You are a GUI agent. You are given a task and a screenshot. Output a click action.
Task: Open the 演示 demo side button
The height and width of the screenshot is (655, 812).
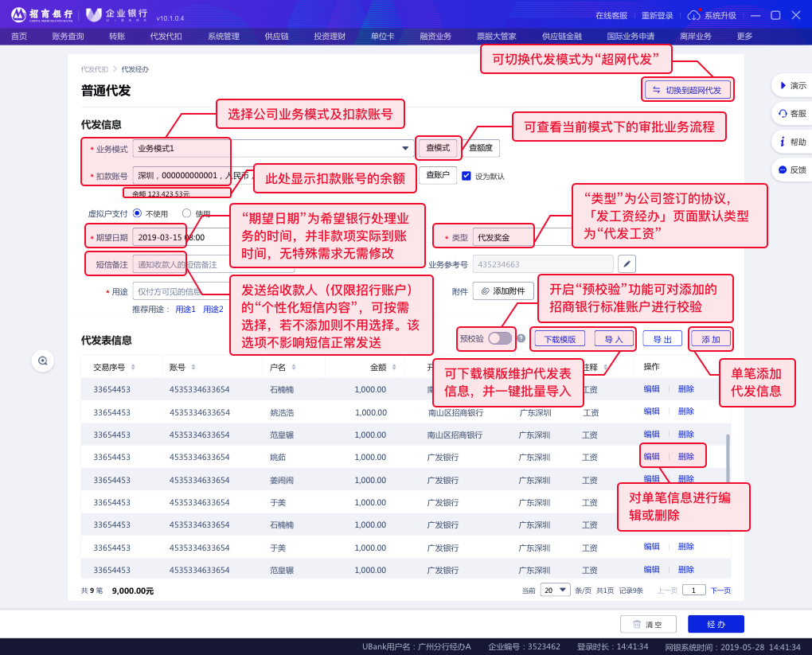point(791,85)
